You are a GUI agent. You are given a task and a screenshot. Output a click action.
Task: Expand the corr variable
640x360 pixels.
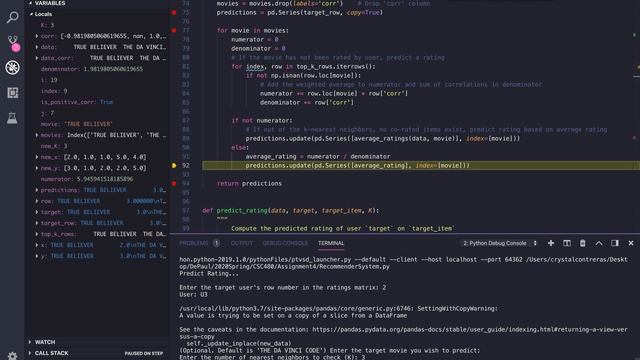point(37,36)
